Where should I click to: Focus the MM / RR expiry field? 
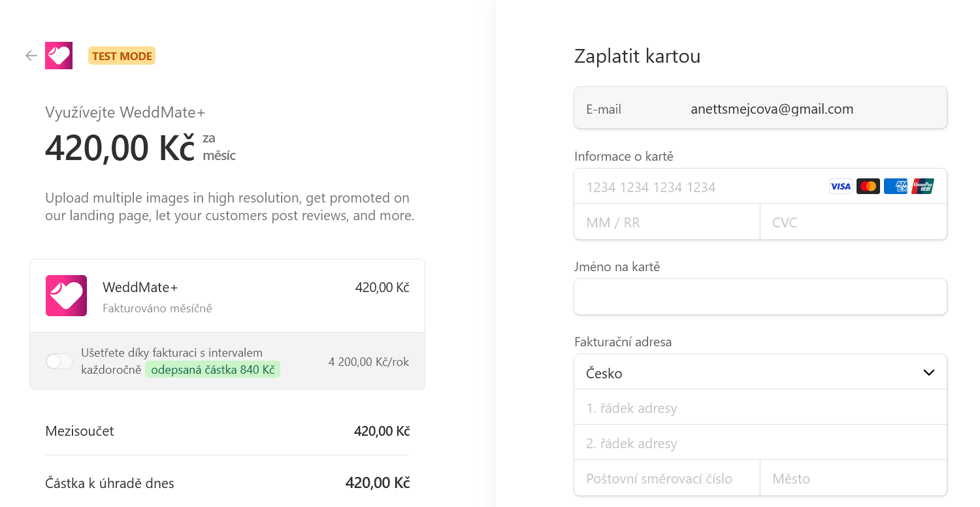pyautogui.click(x=667, y=222)
